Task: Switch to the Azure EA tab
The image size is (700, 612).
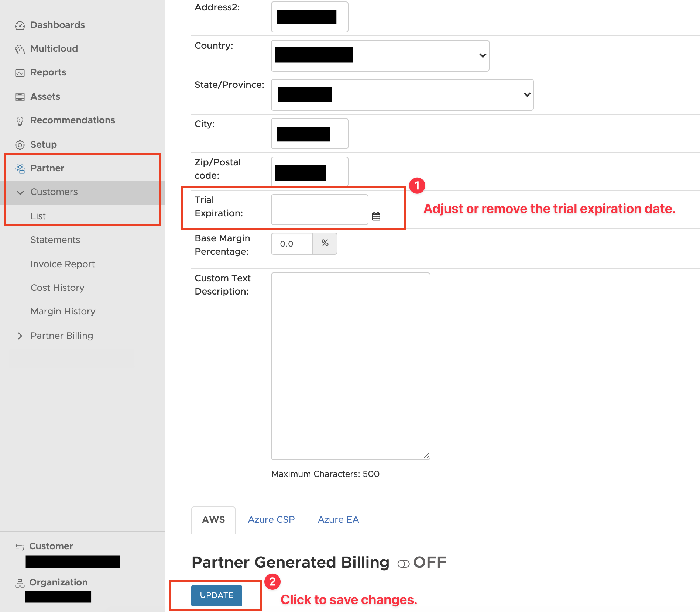Action: 338,520
